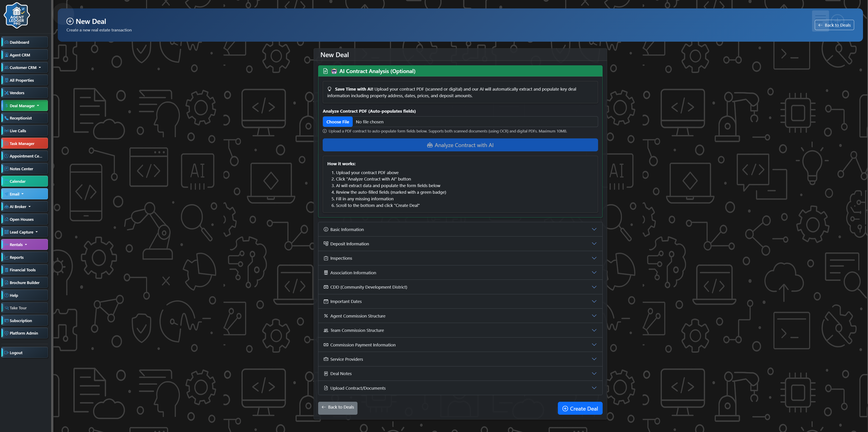The height and width of the screenshot is (432, 868).
Task: Click the Platform Admin shield icon
Action: click(x=6, y=333)
